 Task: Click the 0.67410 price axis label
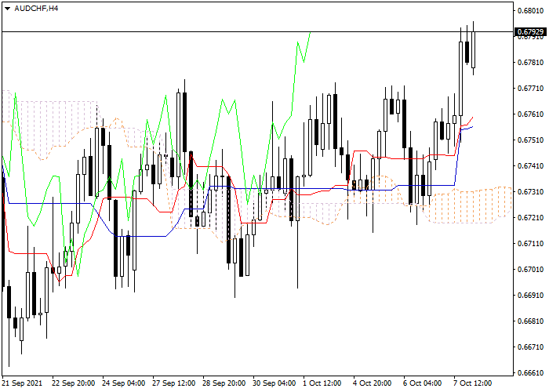click(x=530, y=166)
